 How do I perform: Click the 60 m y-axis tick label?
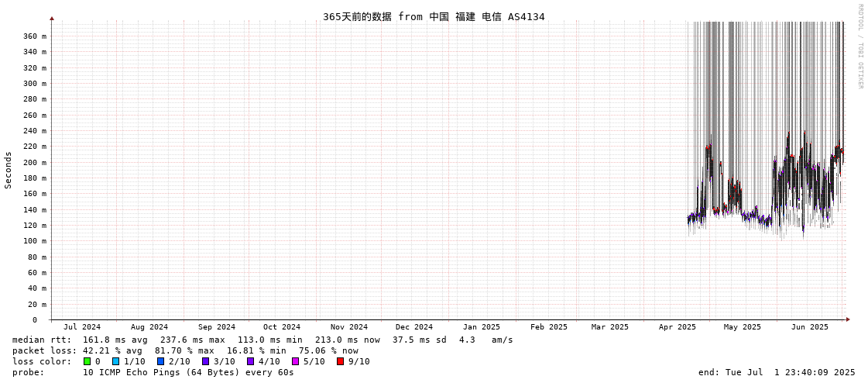(x=37, y=273)
